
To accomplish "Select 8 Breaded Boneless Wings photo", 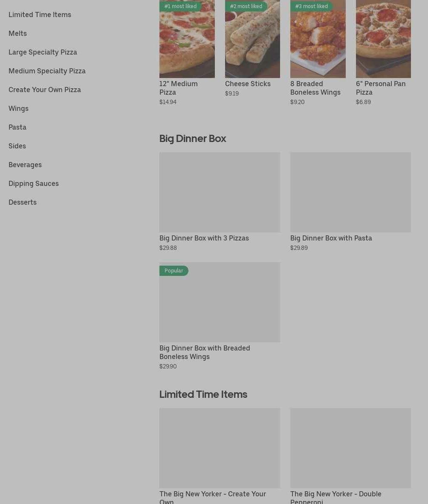I will coord(318,43).
